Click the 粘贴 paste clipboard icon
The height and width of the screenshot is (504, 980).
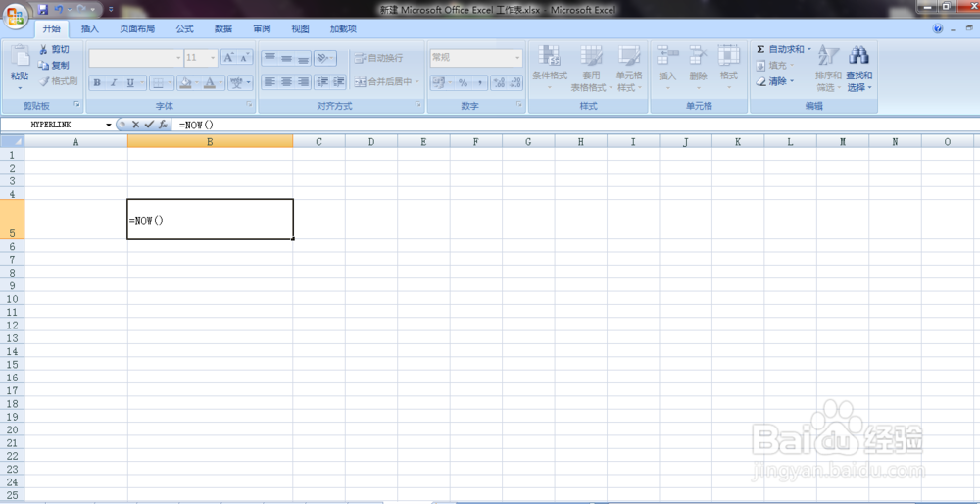(x=20, y=56)
